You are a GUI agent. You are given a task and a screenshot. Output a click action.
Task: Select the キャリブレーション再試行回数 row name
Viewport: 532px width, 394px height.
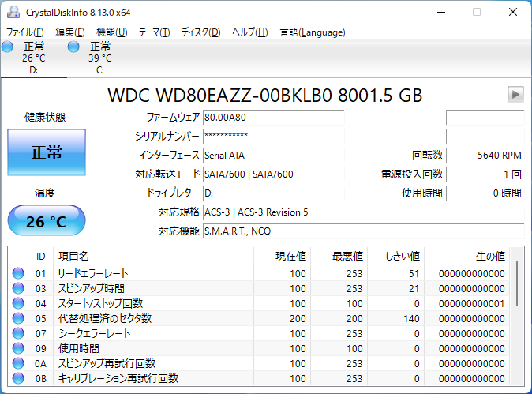(118, 378)
